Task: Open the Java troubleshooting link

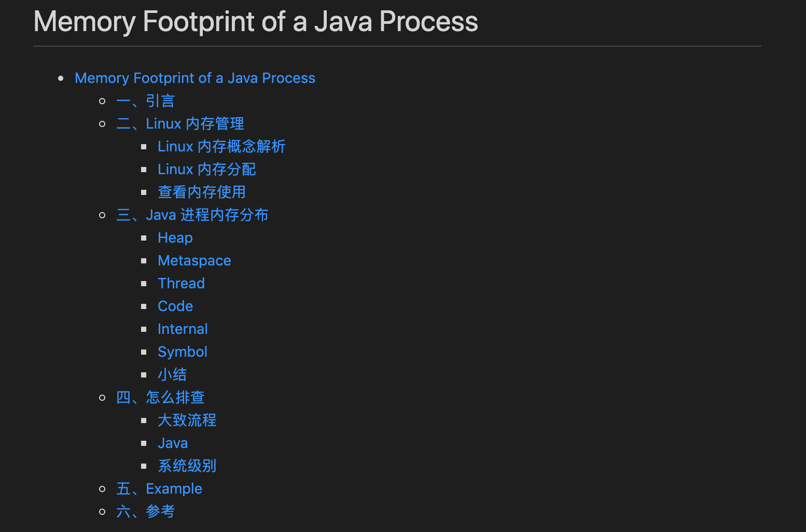Action: pos(173,443)
